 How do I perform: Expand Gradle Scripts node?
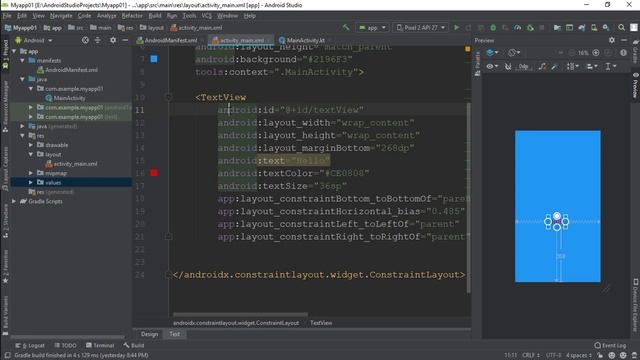[14, 201]
